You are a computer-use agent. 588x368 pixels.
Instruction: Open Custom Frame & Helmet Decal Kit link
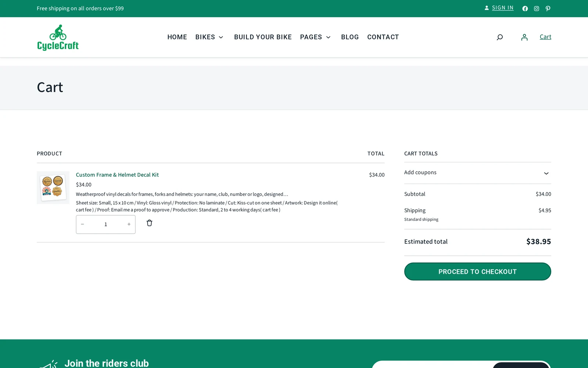coord(117,175)
